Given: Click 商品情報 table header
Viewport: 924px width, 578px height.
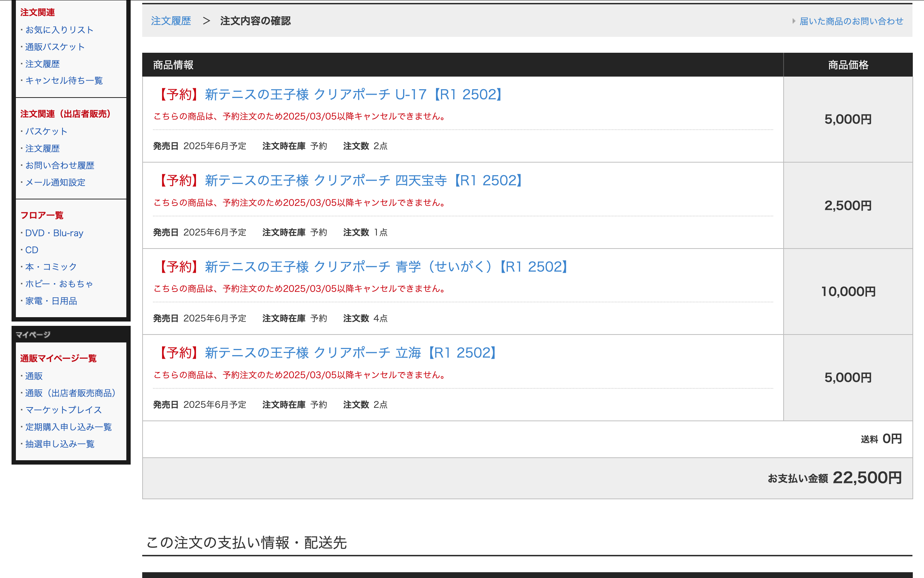Looking at the screenshot, I should point(173,65).
